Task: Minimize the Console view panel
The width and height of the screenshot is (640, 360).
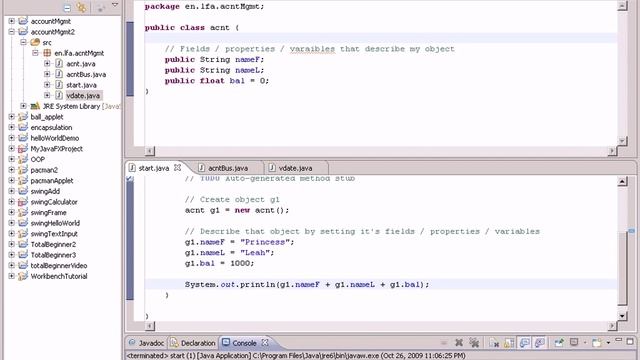Action: (x=619, y=340)
